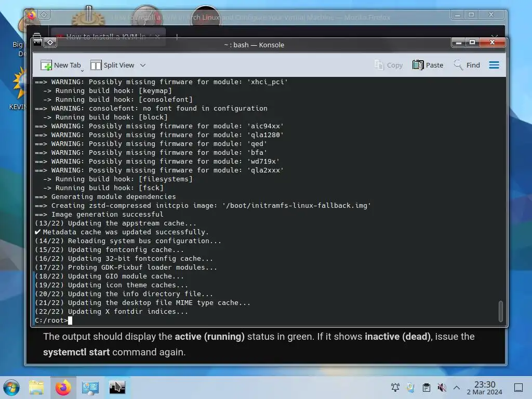Viewport: 532px width, 399px height.
Task: Open the clipboard tray icon
Action: tap(426, 388)
